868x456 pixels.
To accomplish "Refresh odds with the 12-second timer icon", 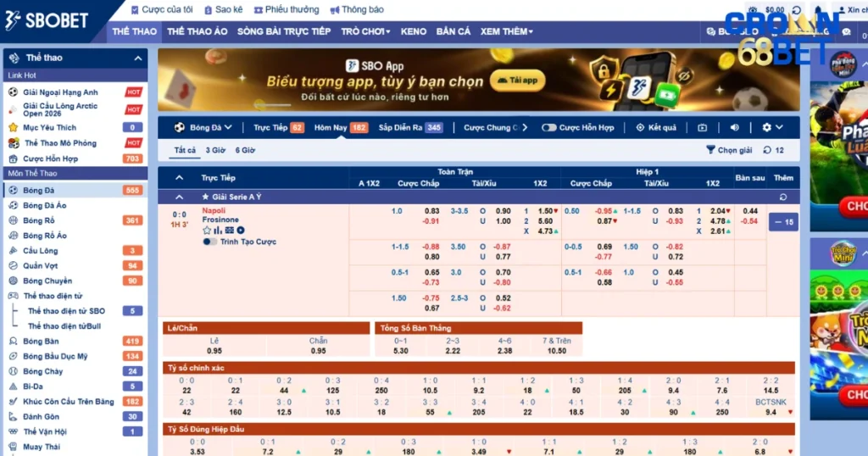I will (x=767, y=150).
